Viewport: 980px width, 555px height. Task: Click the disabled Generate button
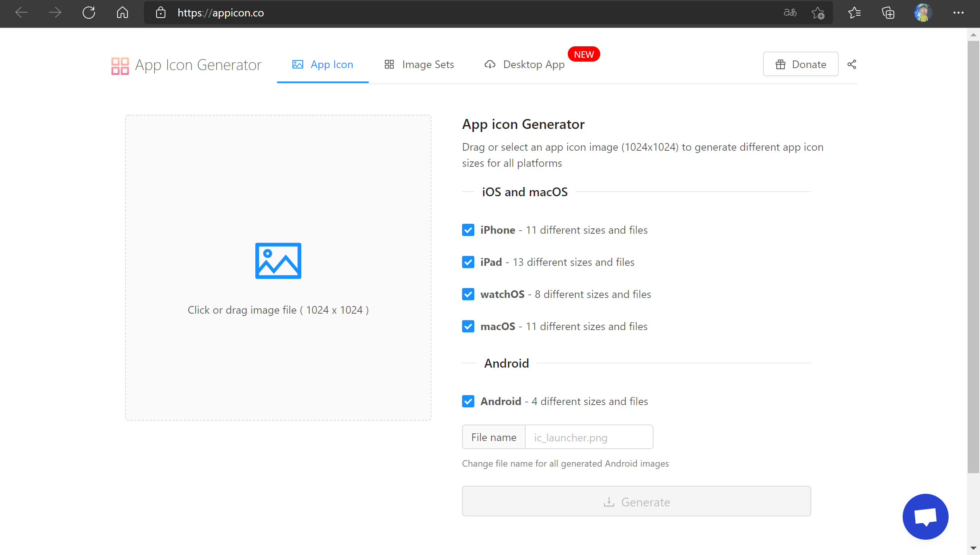[636, 501]
